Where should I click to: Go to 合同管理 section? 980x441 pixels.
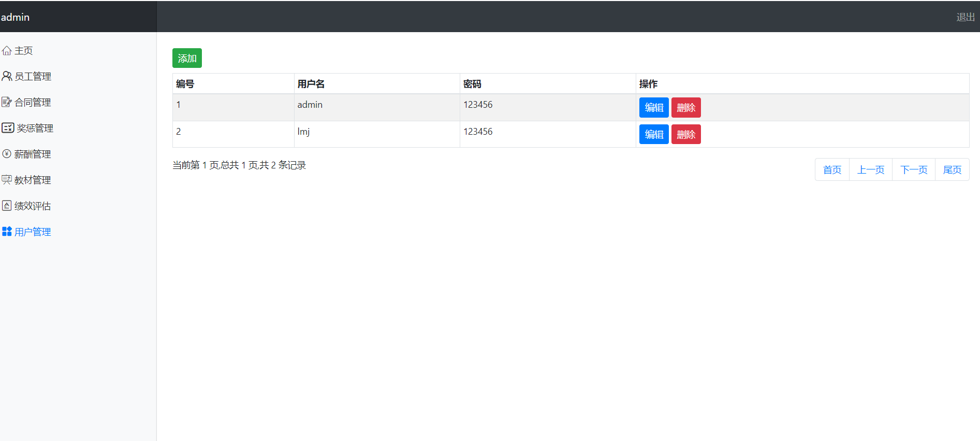click(x=33, y=102)
